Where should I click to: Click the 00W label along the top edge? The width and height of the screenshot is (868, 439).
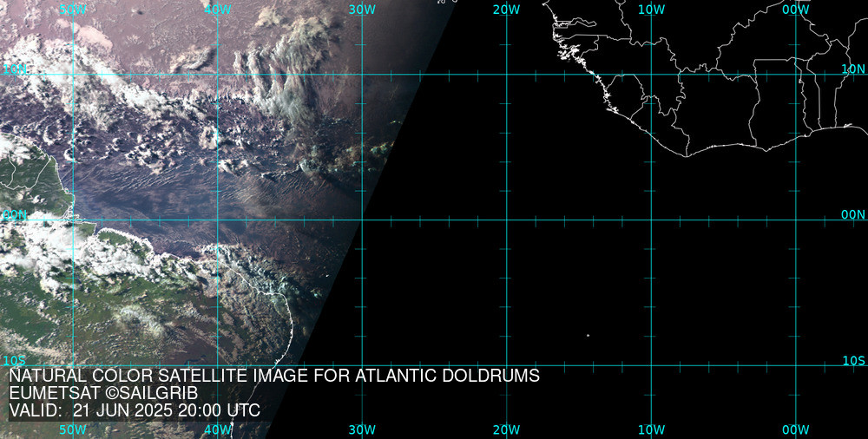point(796,10)
